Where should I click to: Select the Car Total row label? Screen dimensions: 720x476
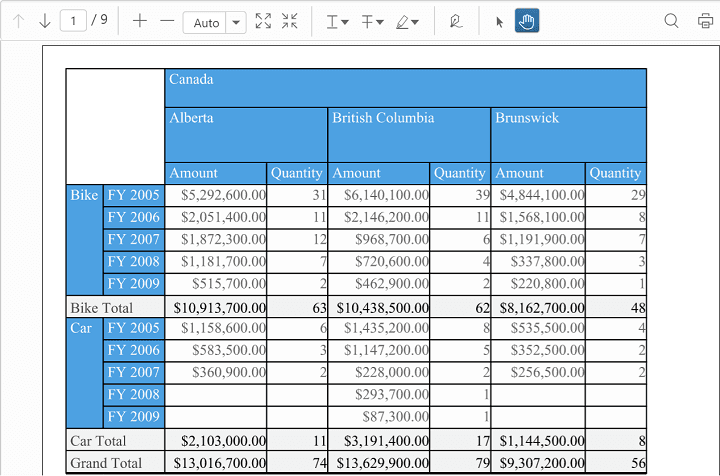click(115, 441)
